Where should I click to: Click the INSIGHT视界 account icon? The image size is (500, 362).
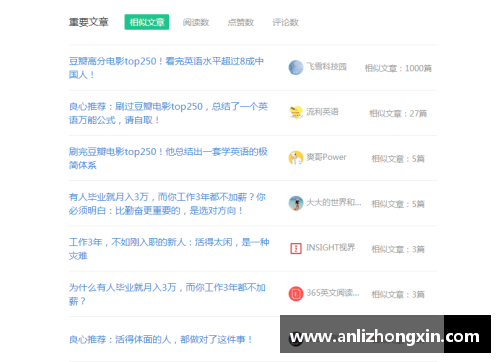click(x=296, y=248)
